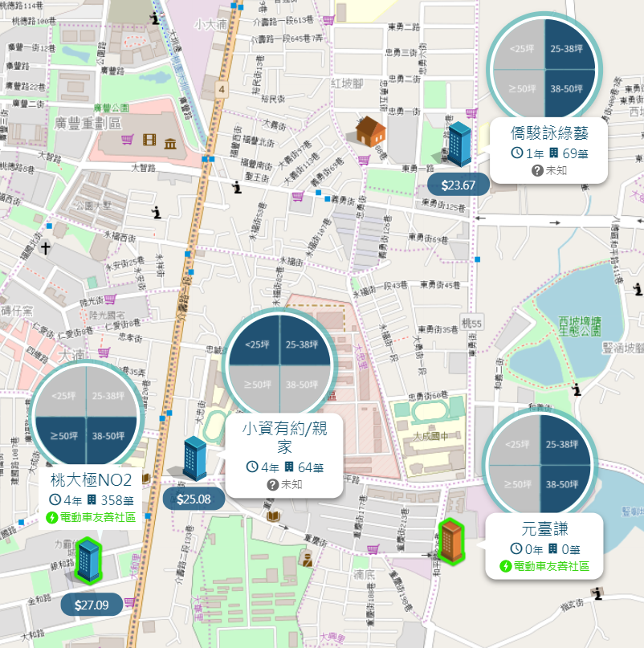Screen dimensions: 644x648
Task: Select <25坪 segment in 元臺謙 chart
Action: (x=515, y=441)
